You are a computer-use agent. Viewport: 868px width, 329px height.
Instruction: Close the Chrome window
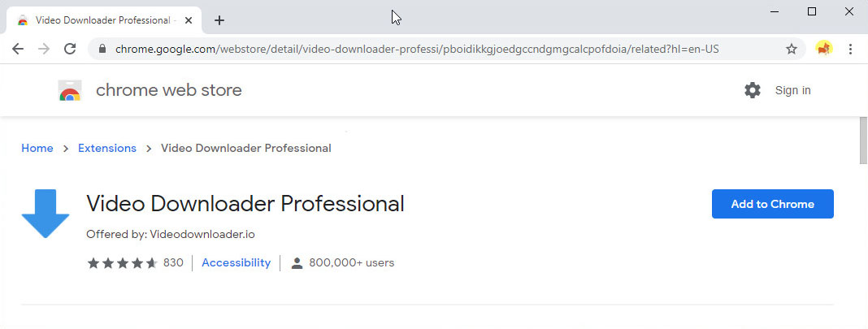tap(848, 11)
